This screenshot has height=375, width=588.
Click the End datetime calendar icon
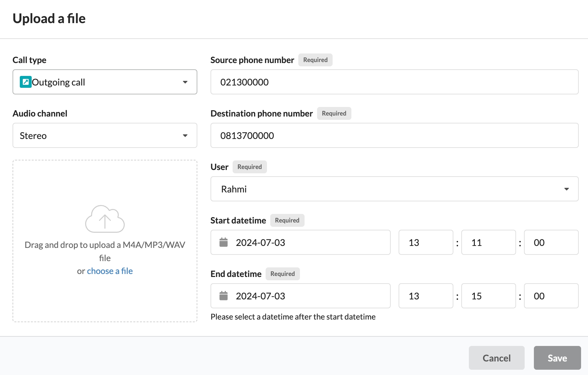tap(224, 296)
